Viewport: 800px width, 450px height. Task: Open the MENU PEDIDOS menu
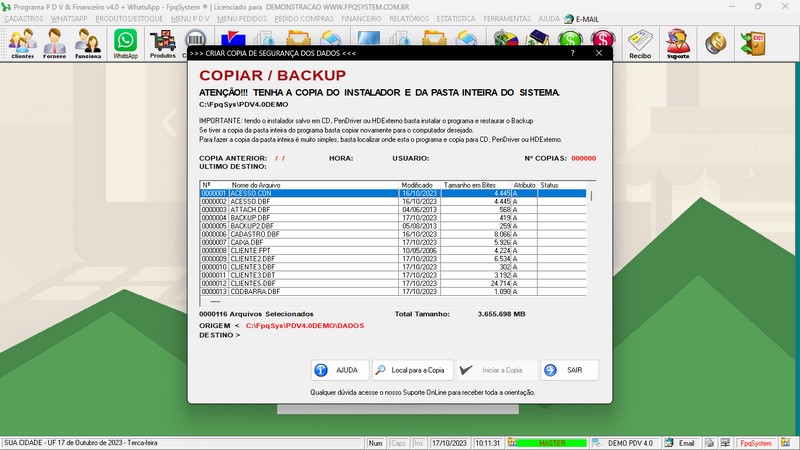pos(242,19)
